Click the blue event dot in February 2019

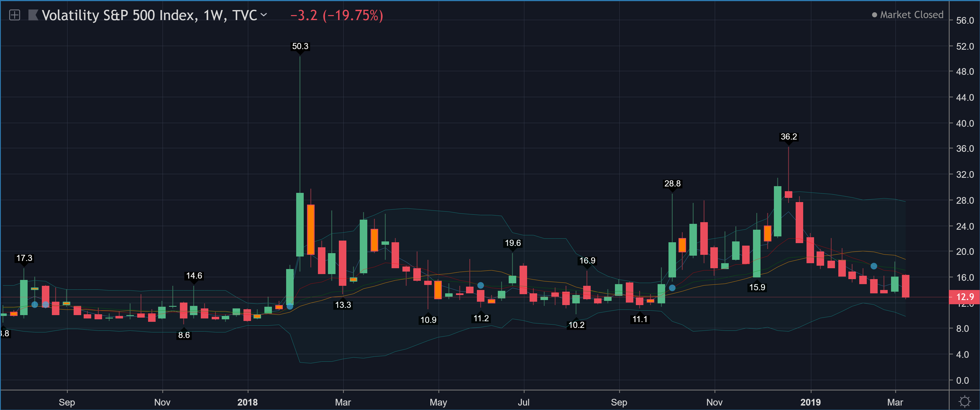click(874, 266)
